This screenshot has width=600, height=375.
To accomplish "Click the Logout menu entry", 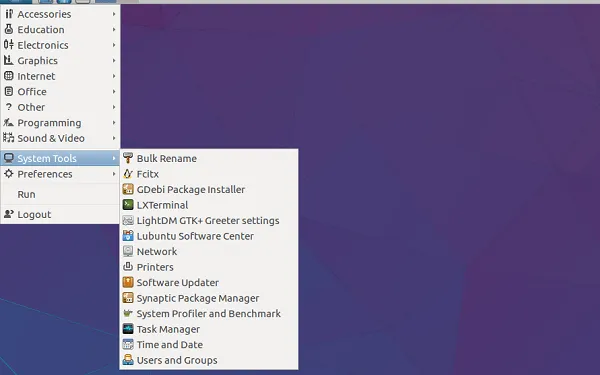I will [x=60, y=215].
